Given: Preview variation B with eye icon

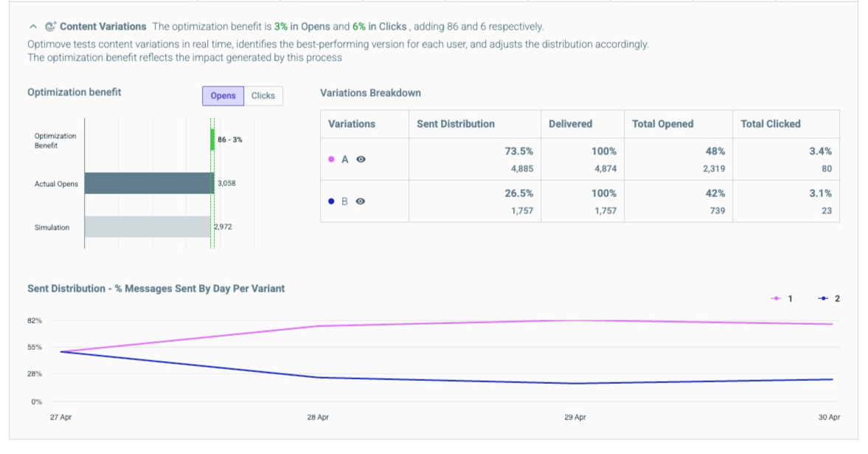Looking at the screenshot, I should coord(361,202).
